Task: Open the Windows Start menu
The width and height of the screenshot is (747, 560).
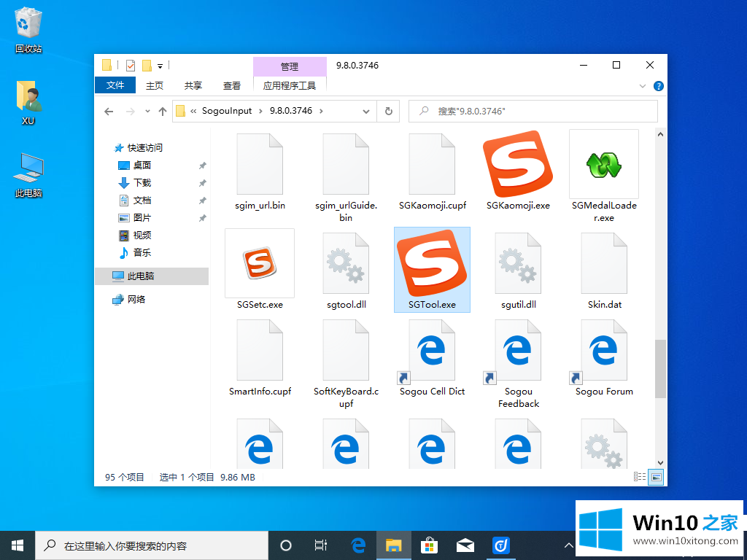Action: (18, 545)
